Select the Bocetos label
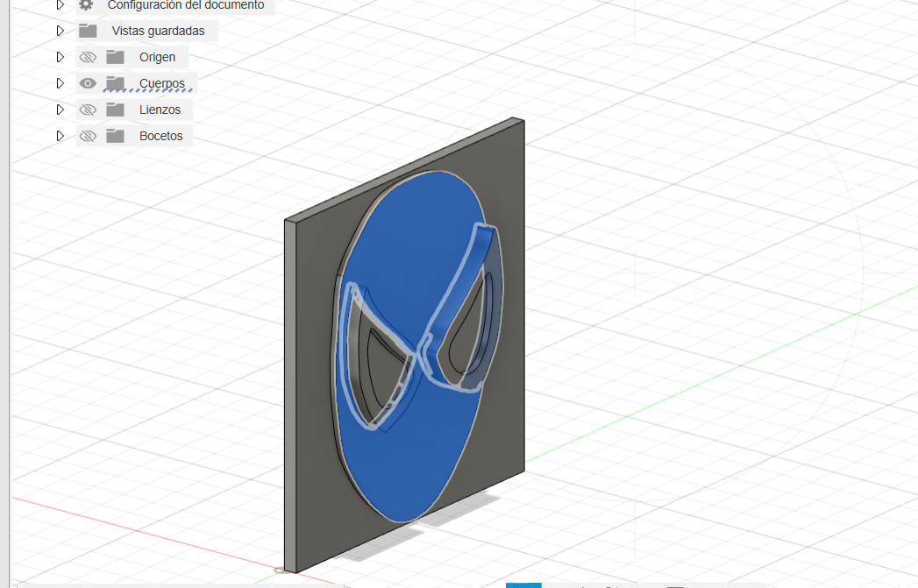The height and width of the screenshot is (588, 918). click(x=161, y=137)
